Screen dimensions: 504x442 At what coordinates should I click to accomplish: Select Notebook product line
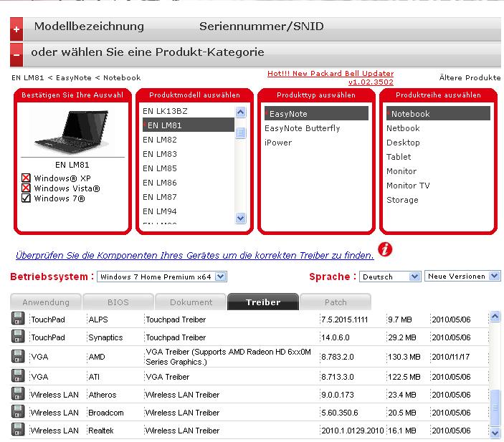[438, 113]
